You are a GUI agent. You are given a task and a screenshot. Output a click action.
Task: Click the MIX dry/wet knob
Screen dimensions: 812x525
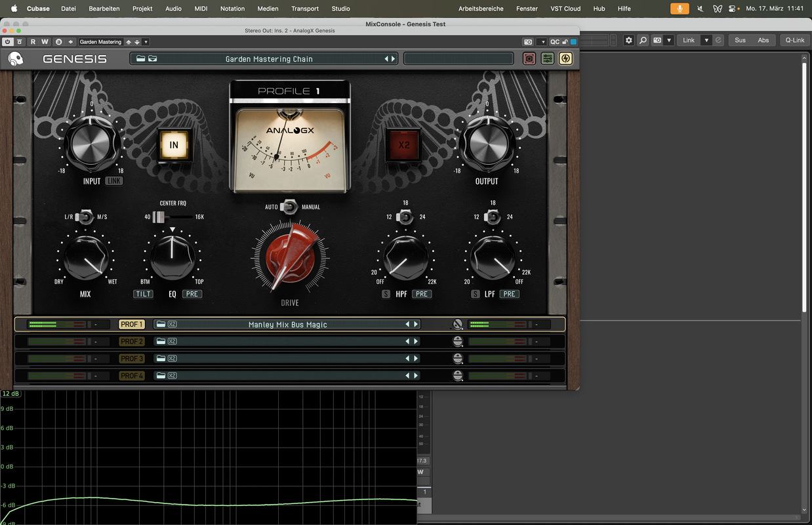[85, 259]
